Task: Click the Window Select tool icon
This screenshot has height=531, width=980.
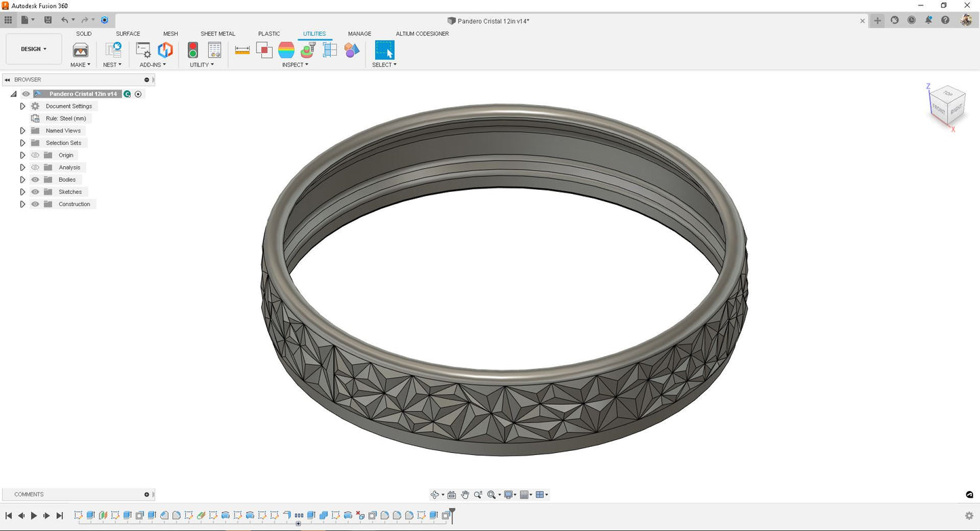Action: coord(384,50)
